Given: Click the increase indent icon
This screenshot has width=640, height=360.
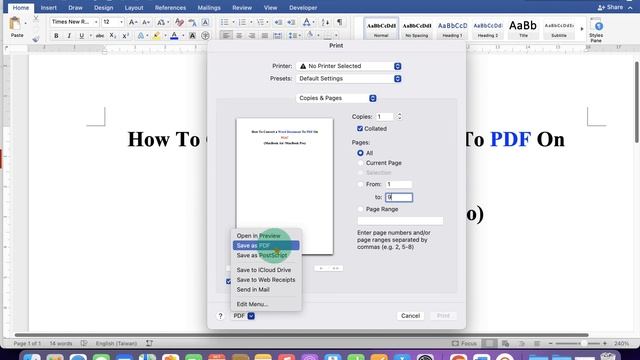Looking at the screenshot, I should pyautogui.click(x=291, y=22).
